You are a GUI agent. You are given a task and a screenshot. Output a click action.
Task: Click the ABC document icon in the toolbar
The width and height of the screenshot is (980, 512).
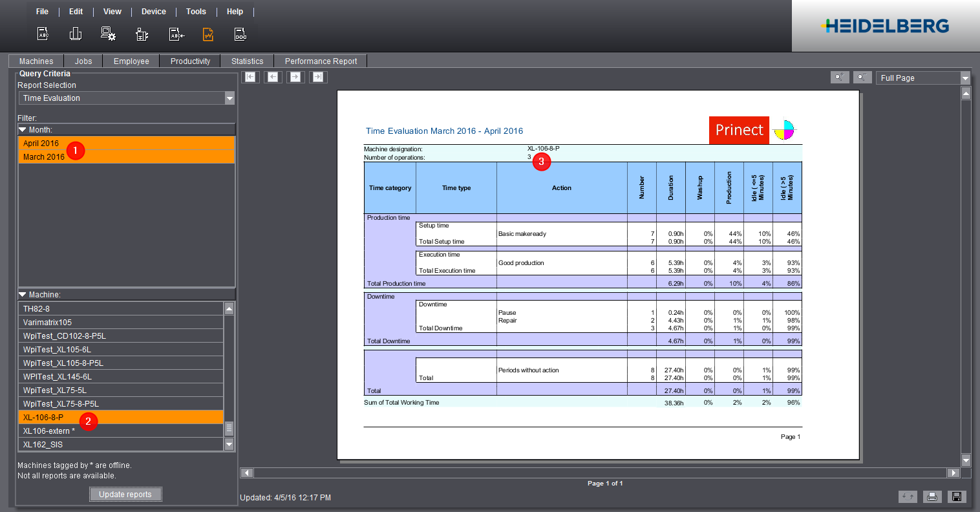[43, 34]
